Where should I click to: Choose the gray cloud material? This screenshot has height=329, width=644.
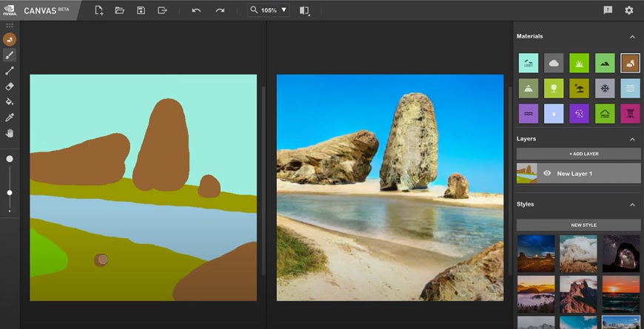[554, 63]
